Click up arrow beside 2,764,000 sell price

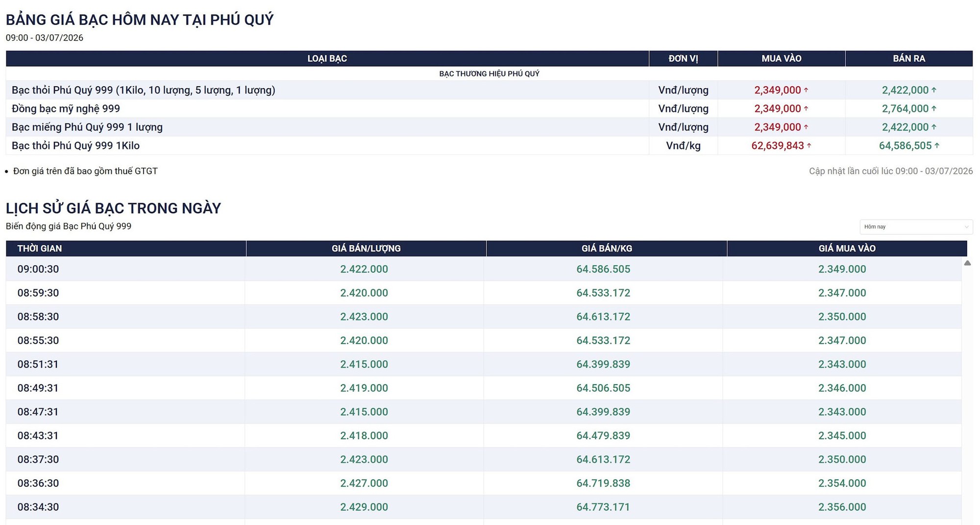[x=934, y=108]
